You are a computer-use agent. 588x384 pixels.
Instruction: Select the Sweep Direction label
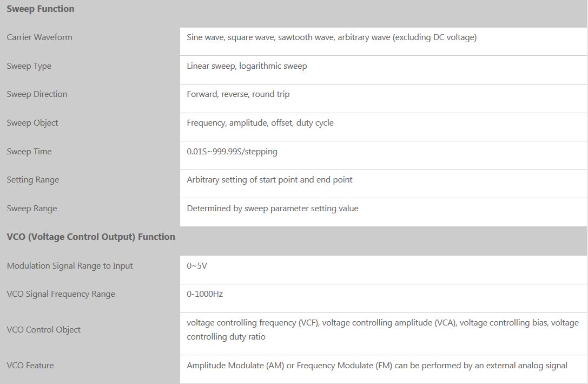click(37, 94)
